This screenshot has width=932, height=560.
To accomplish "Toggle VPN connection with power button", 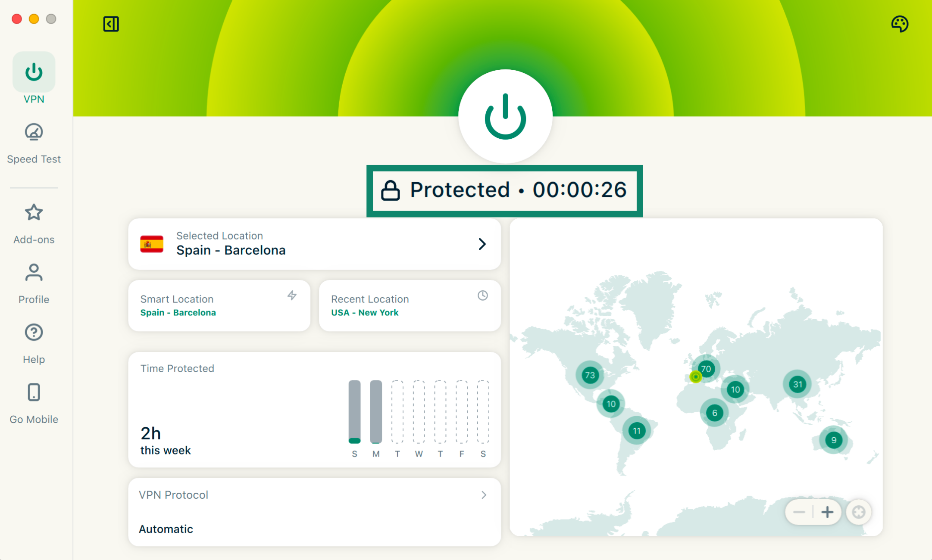I will 505,116.
